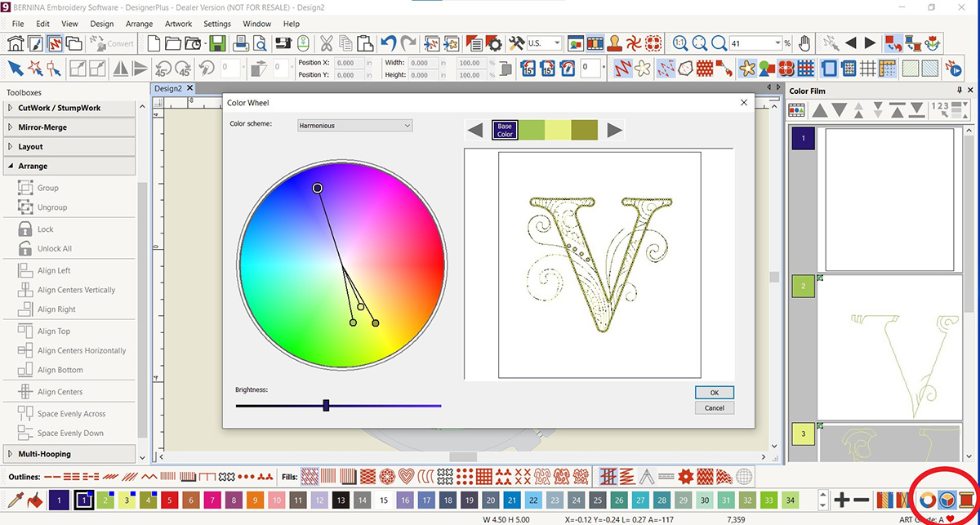Open the Settings menu

tap(217, 24)
